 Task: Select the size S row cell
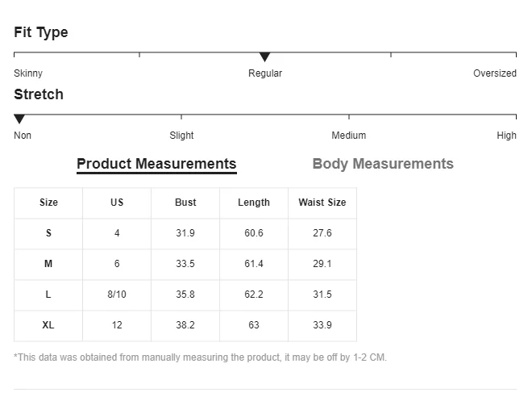click(x=48, y=233)
